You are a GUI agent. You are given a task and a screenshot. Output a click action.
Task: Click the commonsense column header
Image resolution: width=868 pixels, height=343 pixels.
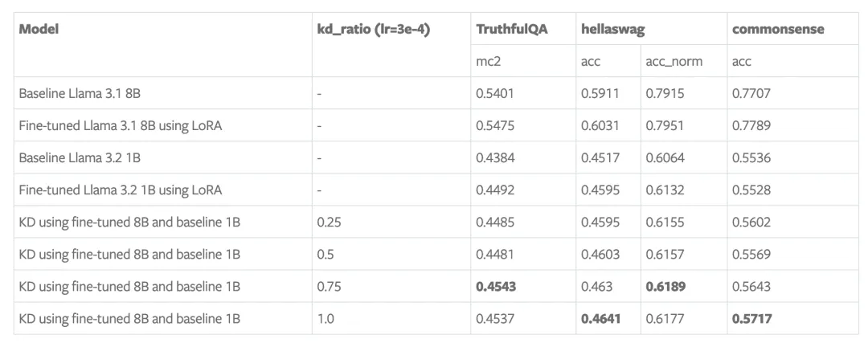tap(778, 30)
